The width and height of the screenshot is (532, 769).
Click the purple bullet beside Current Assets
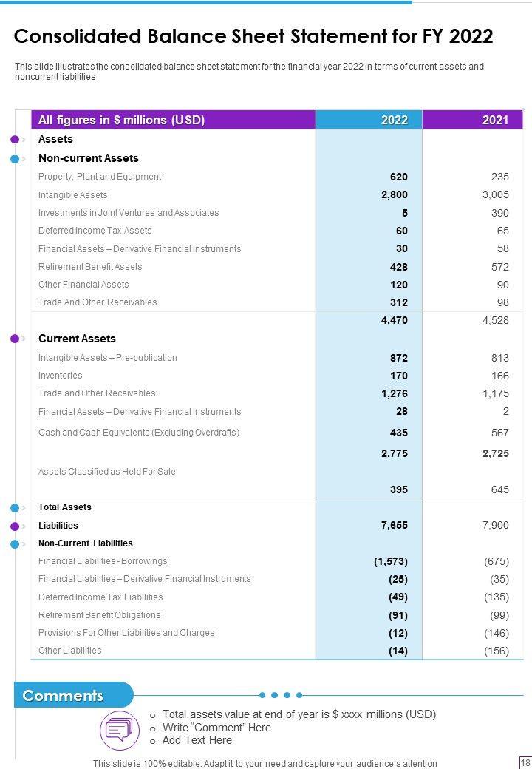coord(15,339)
